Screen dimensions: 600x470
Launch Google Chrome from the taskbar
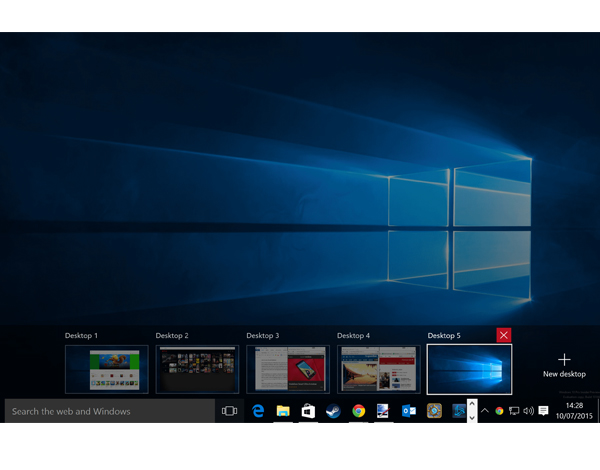(358, 411)
